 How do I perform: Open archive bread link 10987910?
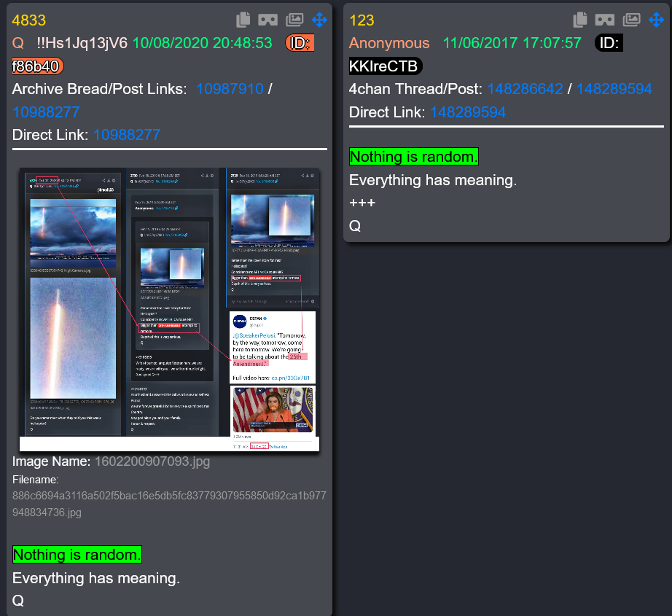tap(230, 89)
